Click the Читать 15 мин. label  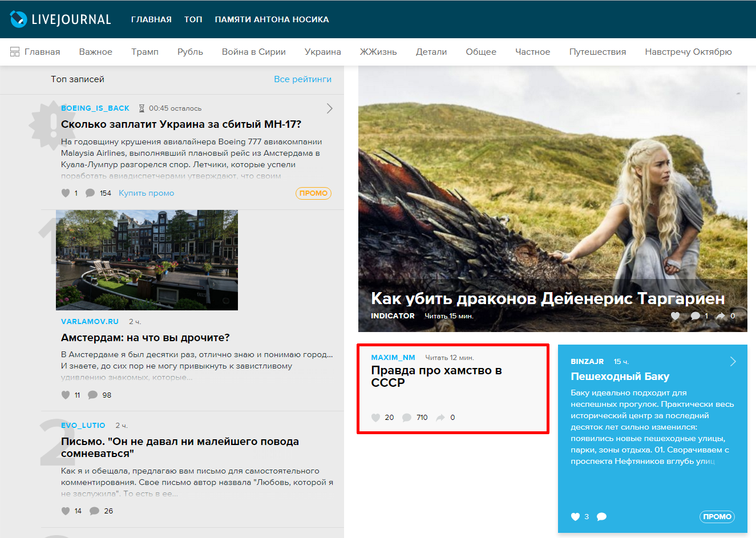[449, 316]
